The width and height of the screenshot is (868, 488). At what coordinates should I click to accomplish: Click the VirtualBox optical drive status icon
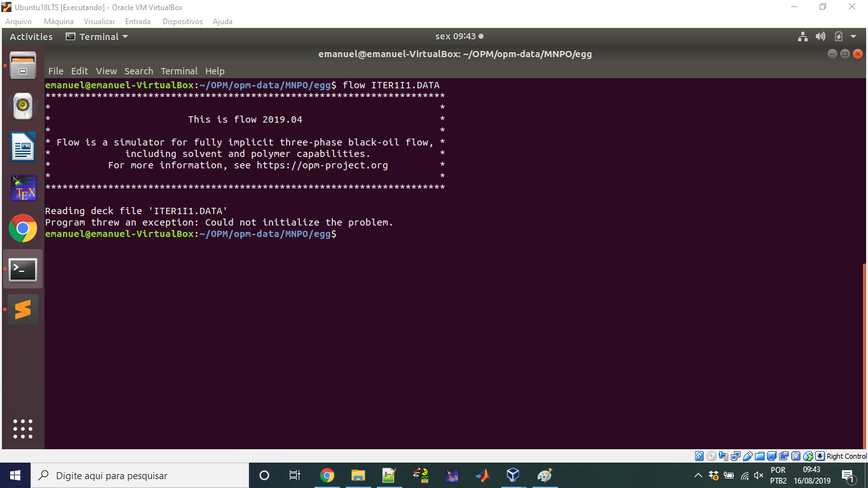pyautogui.click(x=711, y=456)
